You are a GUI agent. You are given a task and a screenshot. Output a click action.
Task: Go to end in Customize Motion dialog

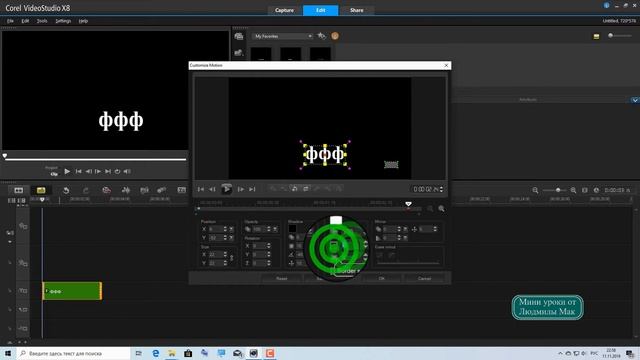coord(252,189)
